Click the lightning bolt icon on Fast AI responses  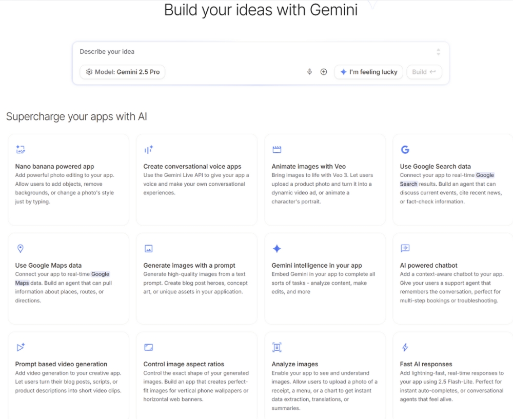(x=405, y=347)
